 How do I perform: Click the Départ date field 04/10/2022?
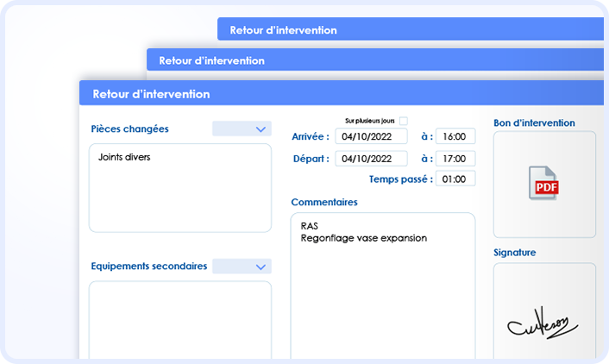point(371,159)
